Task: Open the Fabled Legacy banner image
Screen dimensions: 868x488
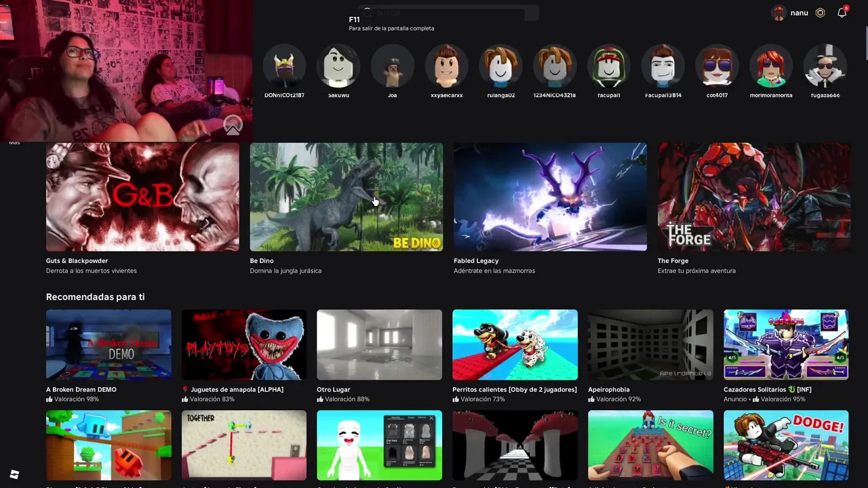Action: (x=550, y=197)
